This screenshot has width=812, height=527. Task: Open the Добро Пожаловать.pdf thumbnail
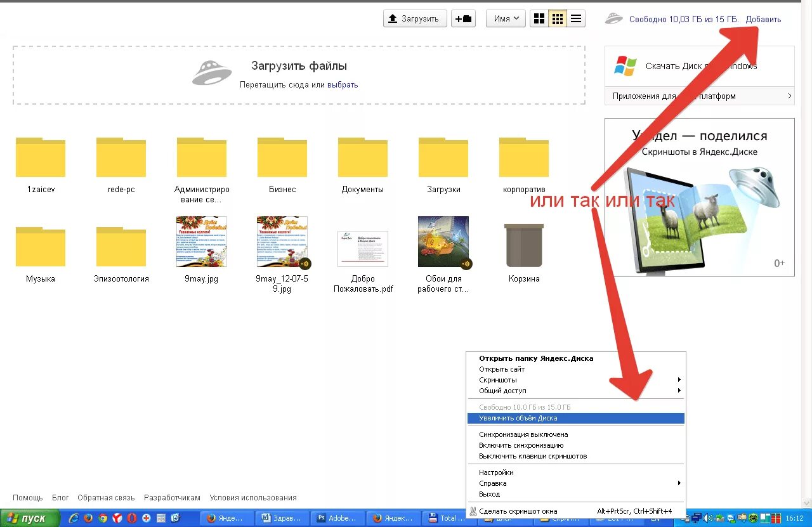pos(363,249)
